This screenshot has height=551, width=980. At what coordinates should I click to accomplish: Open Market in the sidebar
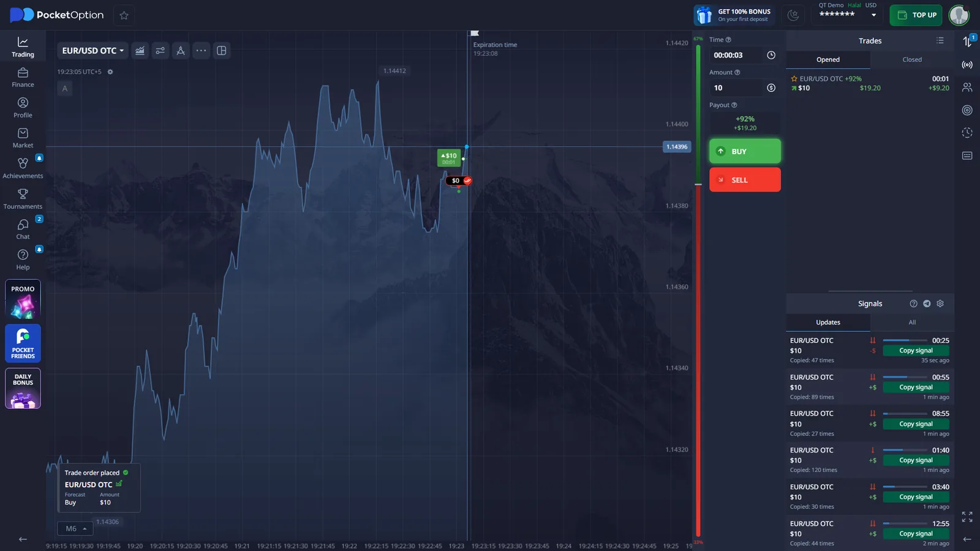23,138
